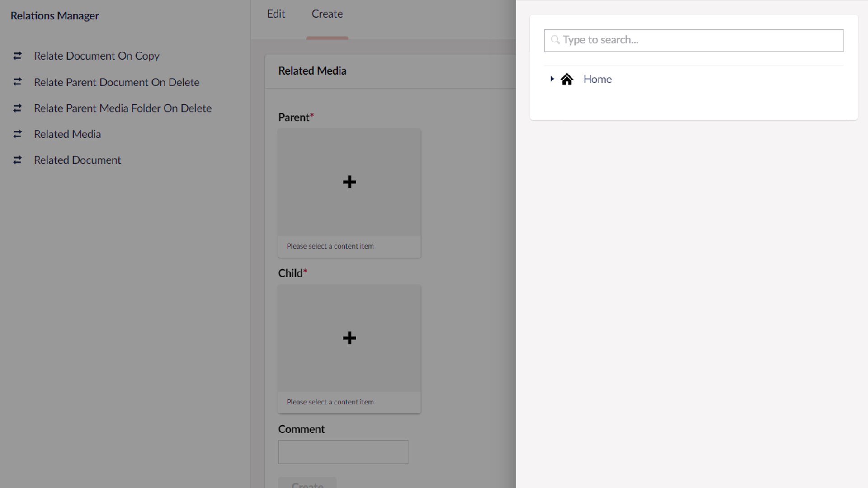Click the magnifier icon in the search box
This screenshot has width=868, height=488.
coord(555,40)
